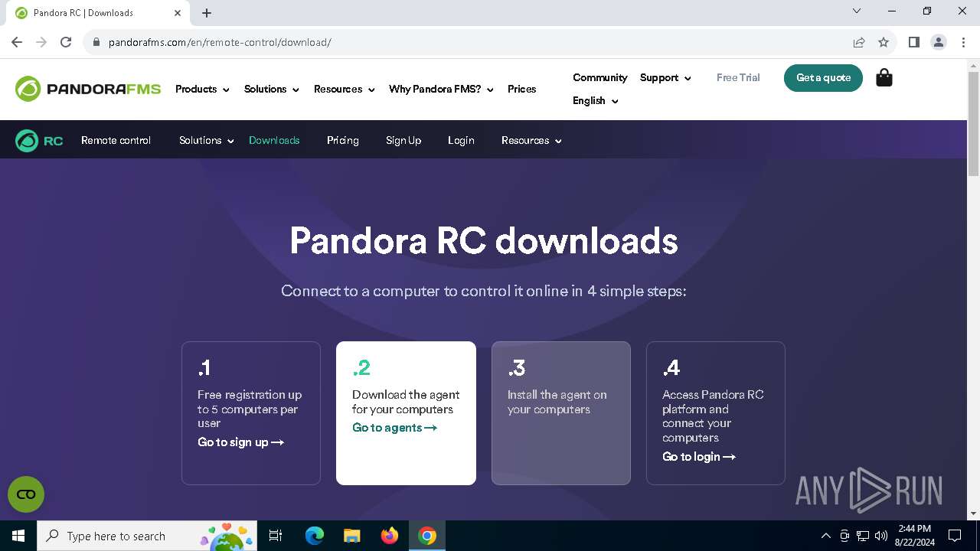Open the Chrome profile avatar
This screenshot has height=551, width=980.
click(x=939, y=42)
